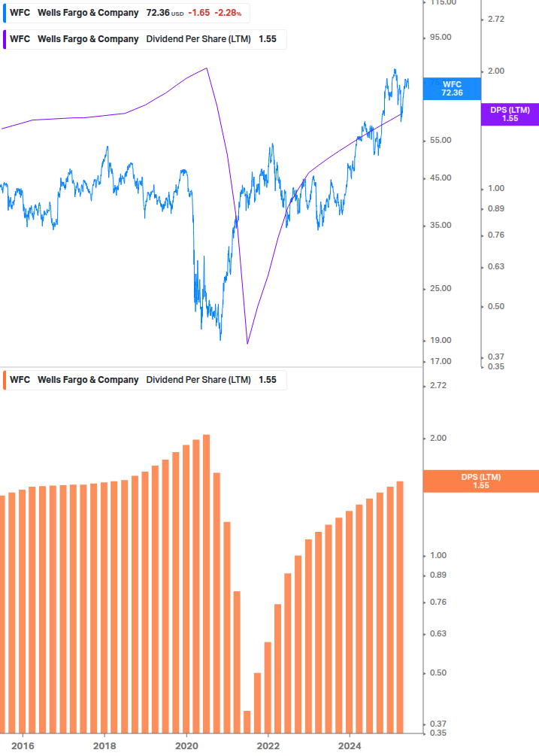Click the blue WFC 72.36 price tag

pos(452,89)
